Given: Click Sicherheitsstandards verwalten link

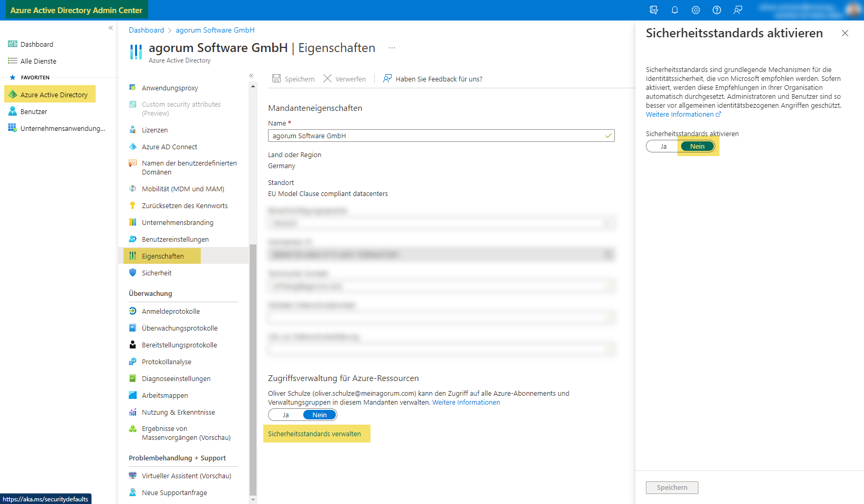Looking at the screenshot, I should coord(314,434).
